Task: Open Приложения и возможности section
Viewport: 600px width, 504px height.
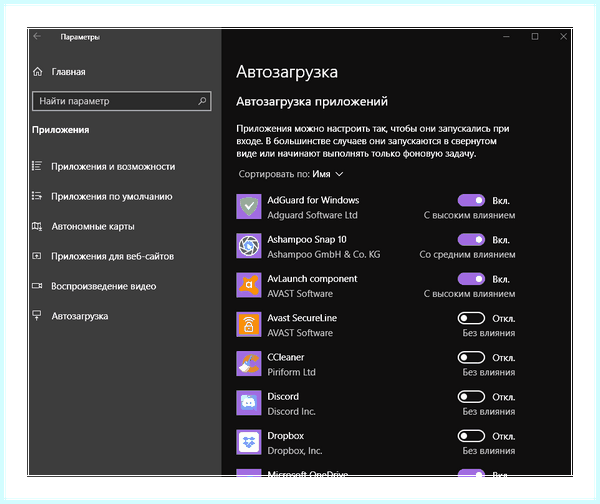Action: [x=113, y=166]
